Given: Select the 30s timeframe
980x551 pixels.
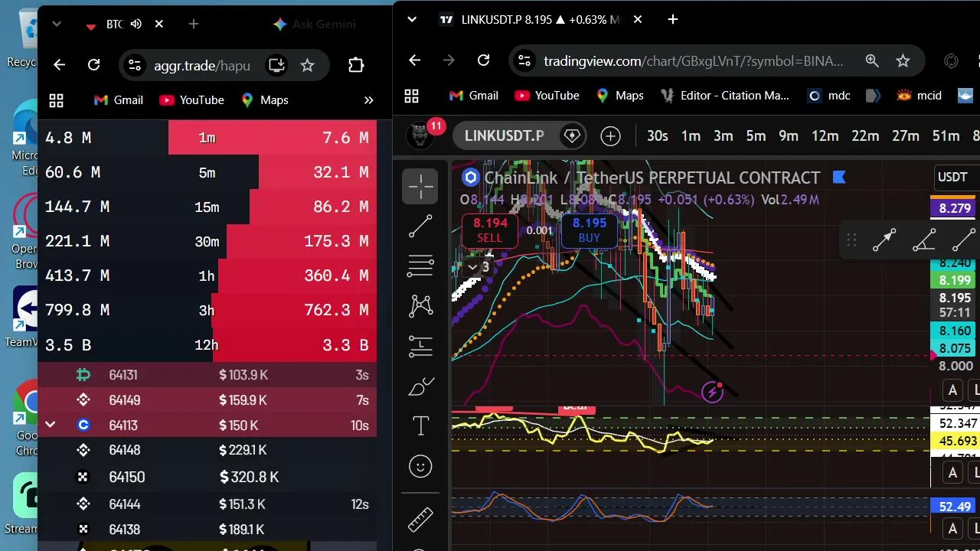Looking at the screenshot, I should pos(657,136).
